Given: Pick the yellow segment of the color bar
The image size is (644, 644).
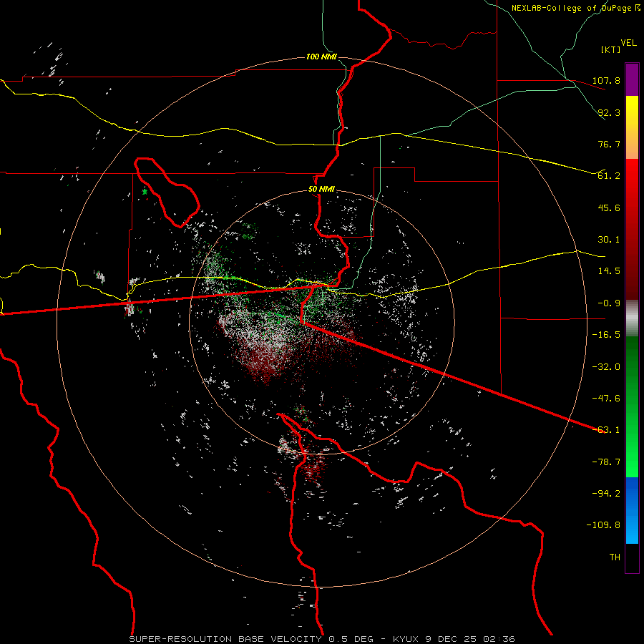Looking at the screenshot, I should point(632,127).
